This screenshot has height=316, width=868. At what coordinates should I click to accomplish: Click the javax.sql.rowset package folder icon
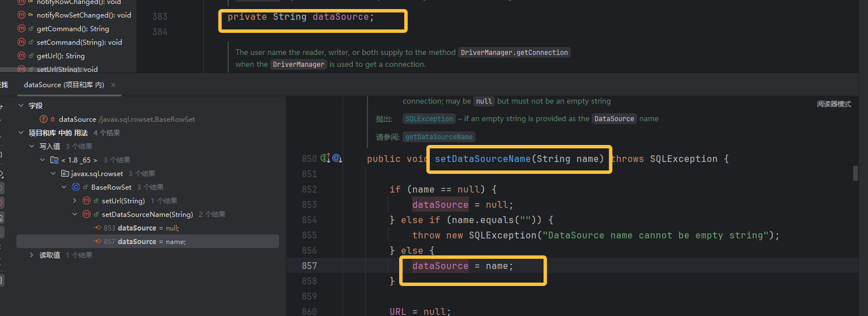click(65, 174)
